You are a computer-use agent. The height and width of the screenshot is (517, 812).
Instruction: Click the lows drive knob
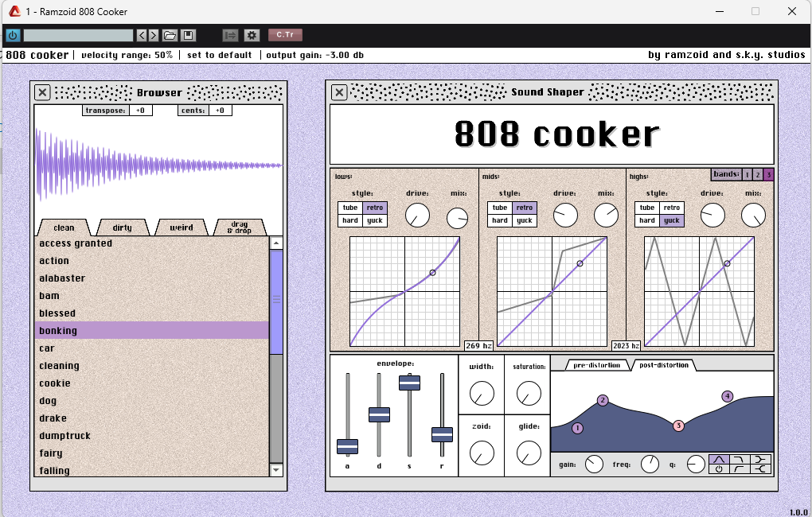417,215
